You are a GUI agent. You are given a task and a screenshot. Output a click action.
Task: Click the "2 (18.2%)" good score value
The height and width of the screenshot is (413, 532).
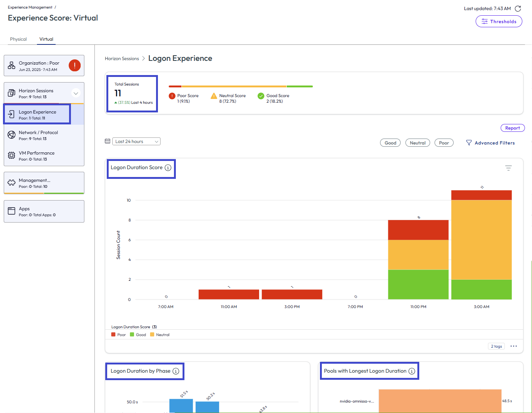tap(275, 101)
